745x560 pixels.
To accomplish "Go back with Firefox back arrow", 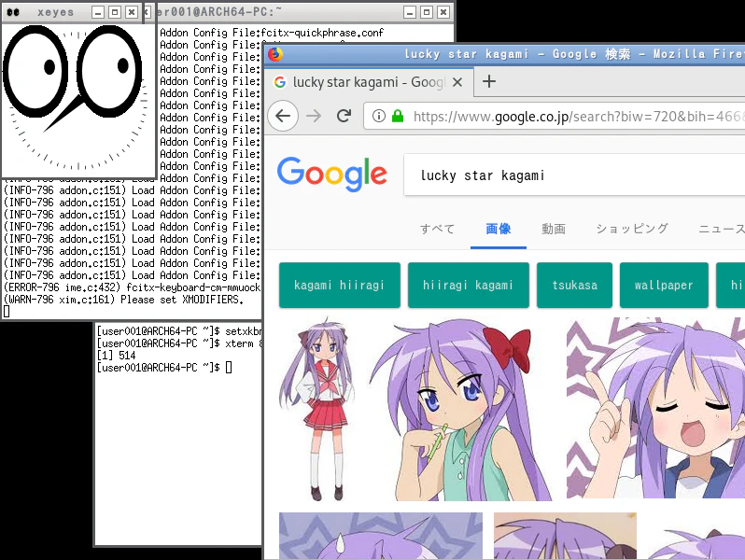I will click(x=283, y=116).
